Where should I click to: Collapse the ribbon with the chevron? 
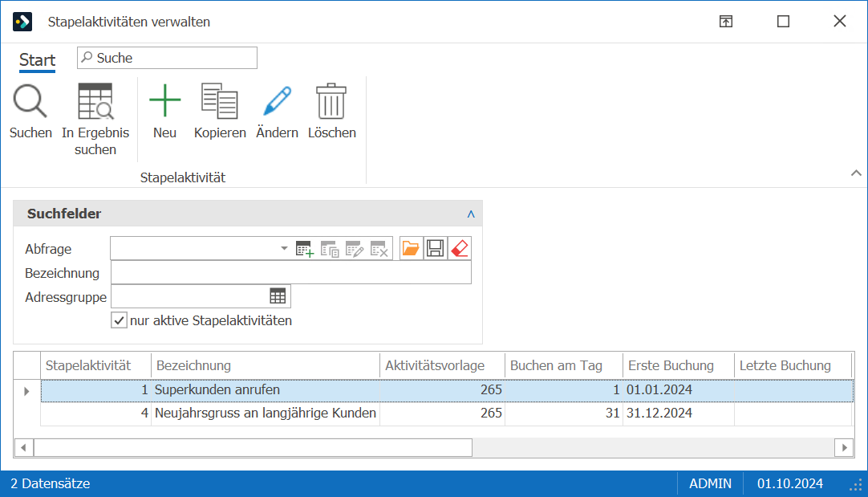point(856,173)
